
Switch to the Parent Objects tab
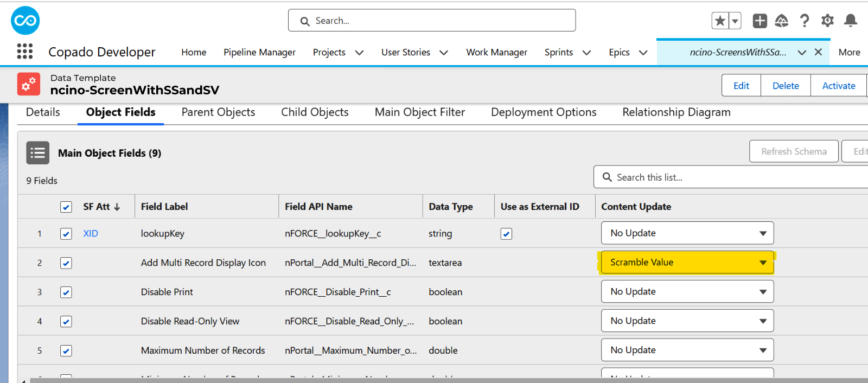218,112
